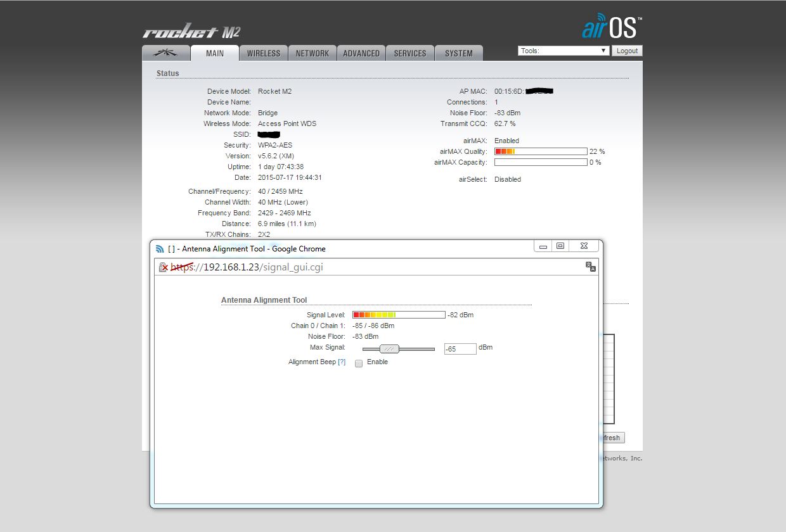The image size is (786, 532).
Task: Select the TX/RX Chains value 2X2
Action: click(x=265, y=234)
